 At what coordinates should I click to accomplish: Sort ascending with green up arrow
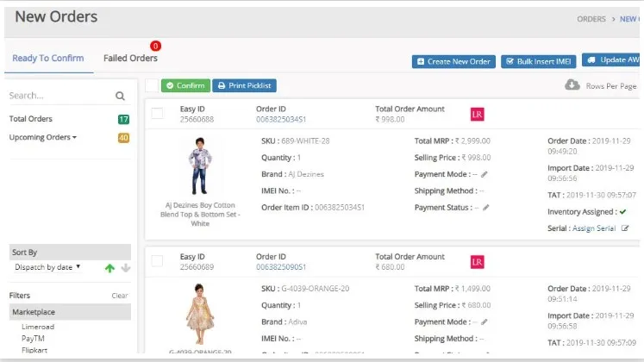click(109, 268)
